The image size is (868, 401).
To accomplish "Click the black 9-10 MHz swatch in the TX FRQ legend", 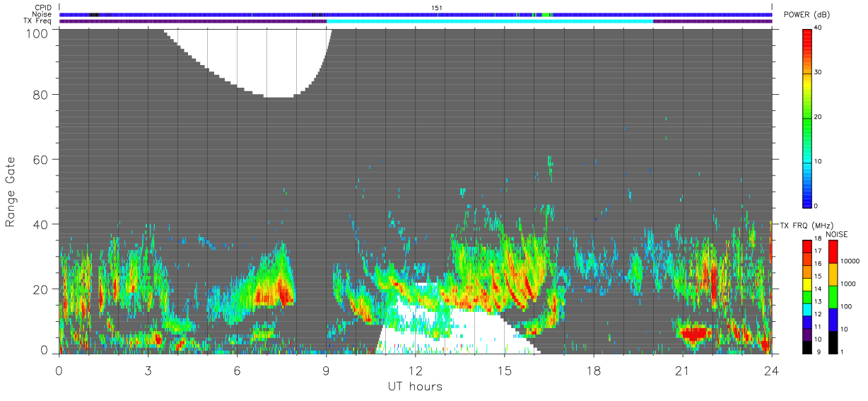I will [807, 347].
